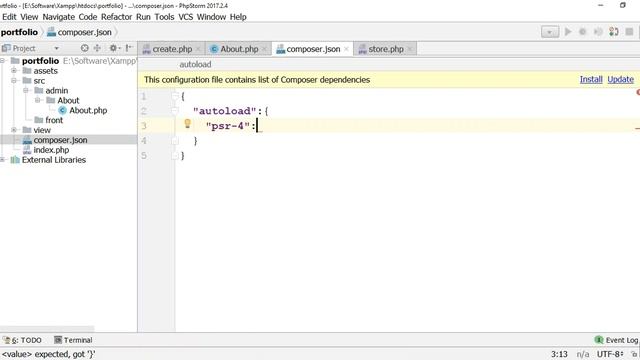Open the Run menu
The height and width of the screenshot is (360, 640).
pos(143,17)
